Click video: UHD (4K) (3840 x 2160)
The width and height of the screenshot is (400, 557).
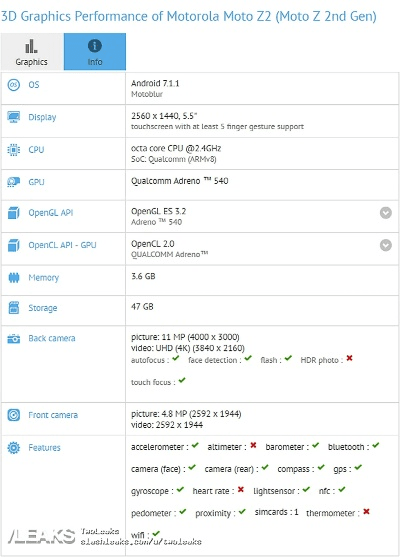point(188,348)
